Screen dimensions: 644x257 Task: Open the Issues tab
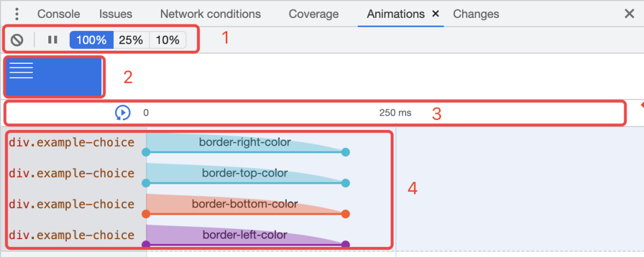point(116,14)
